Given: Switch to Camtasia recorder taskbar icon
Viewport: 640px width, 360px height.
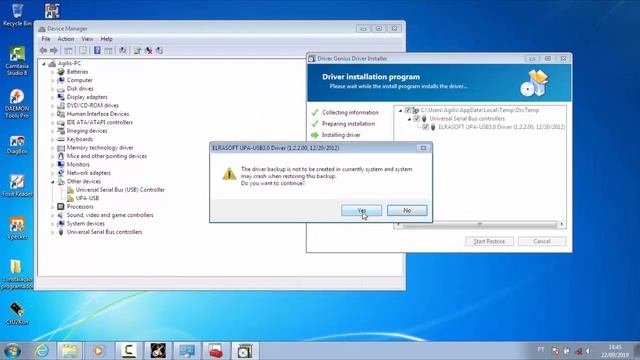Looking at the screenshot, I should click(129, 351).
